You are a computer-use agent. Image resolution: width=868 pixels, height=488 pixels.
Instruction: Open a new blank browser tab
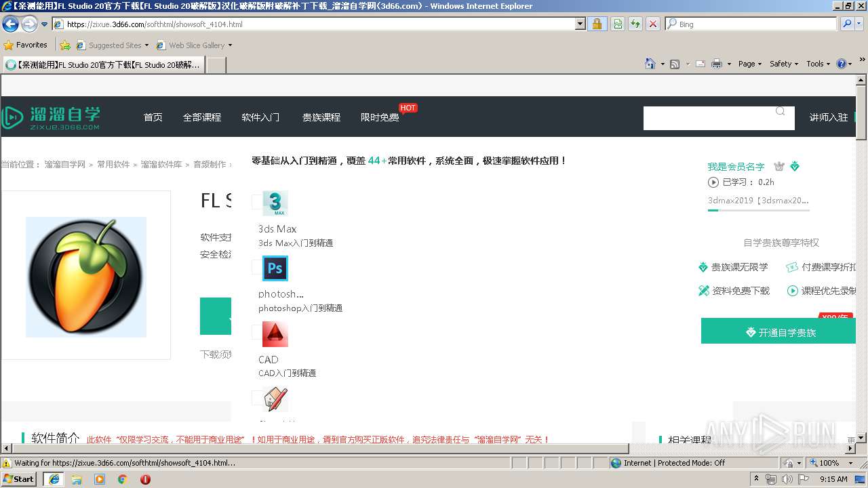coord(216,65)
